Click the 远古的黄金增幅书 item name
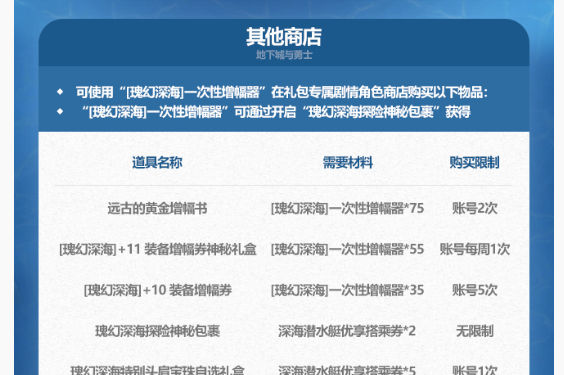 157,208
